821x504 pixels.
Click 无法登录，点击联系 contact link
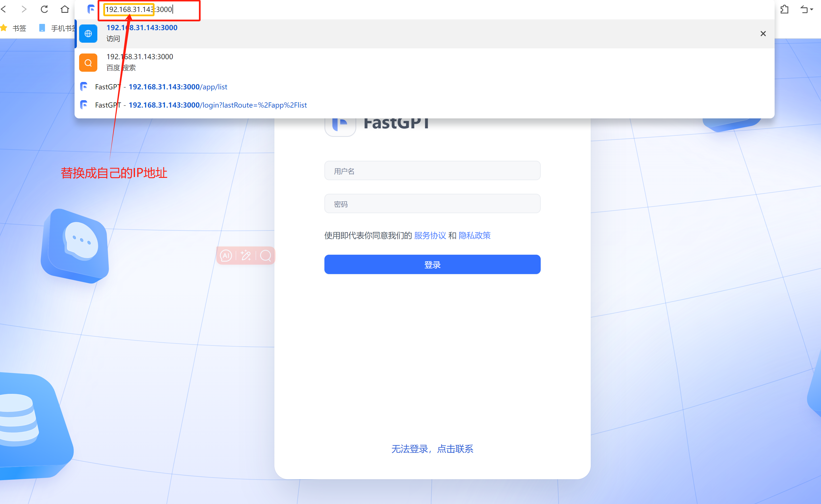coord(432,449)
